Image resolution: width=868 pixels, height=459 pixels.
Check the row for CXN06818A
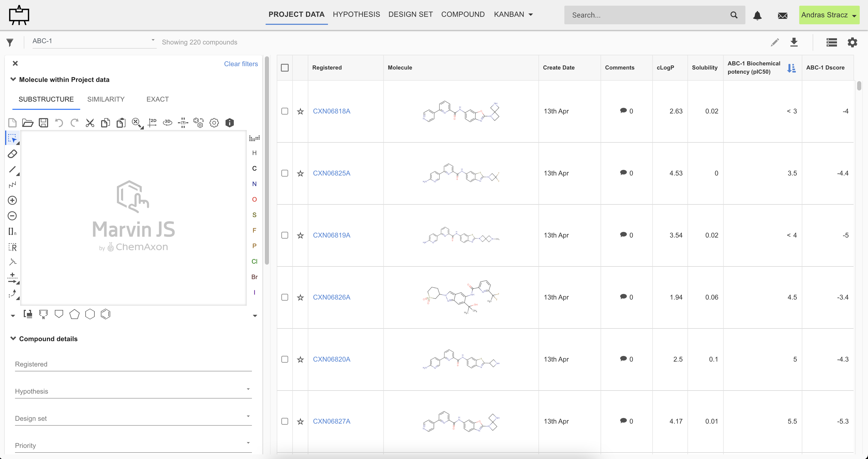[x=285, y=111]
